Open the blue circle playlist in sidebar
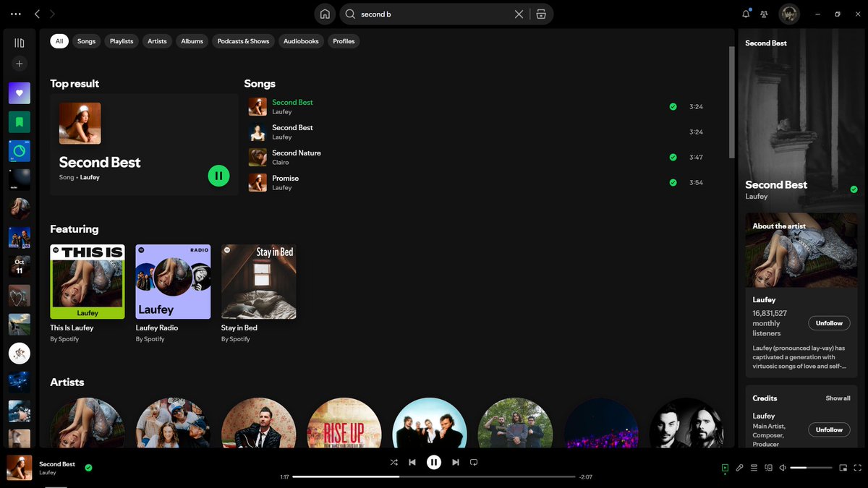The image size is (868, 488). 20,150
